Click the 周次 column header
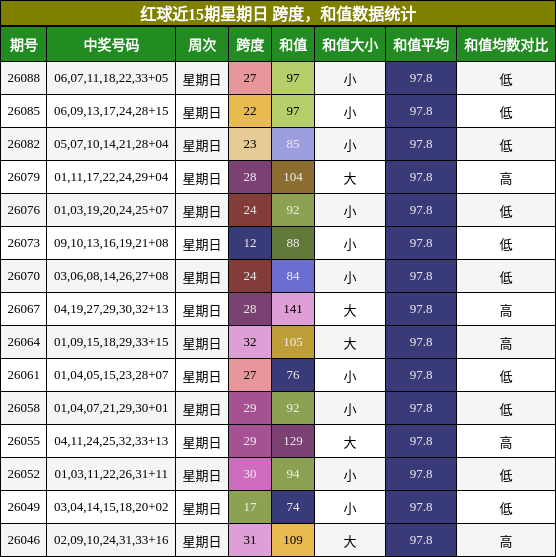The image size is (556, 557). coord(202,45)
